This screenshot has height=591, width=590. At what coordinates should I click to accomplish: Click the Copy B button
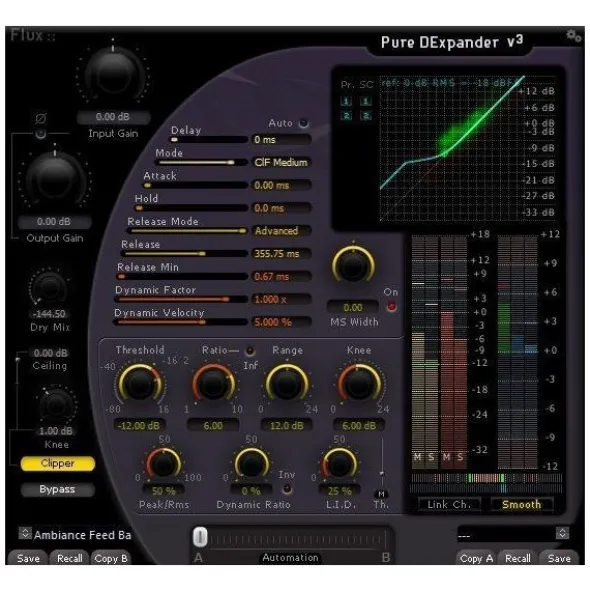click(111, 558)
